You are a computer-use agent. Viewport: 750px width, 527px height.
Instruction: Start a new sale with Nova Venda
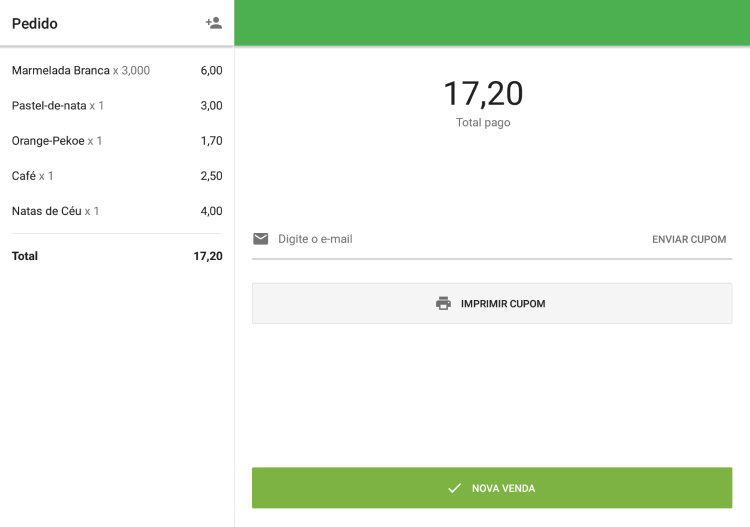click(x=492, y=488)
